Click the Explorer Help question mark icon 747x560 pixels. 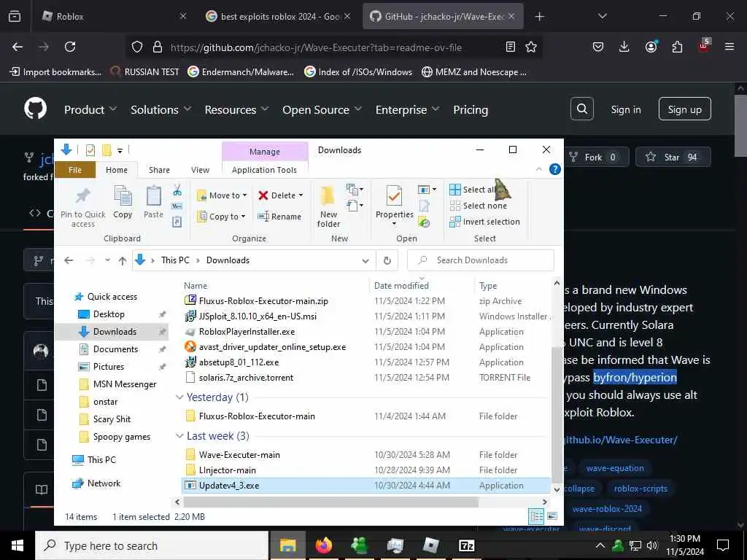pos(554,169)
